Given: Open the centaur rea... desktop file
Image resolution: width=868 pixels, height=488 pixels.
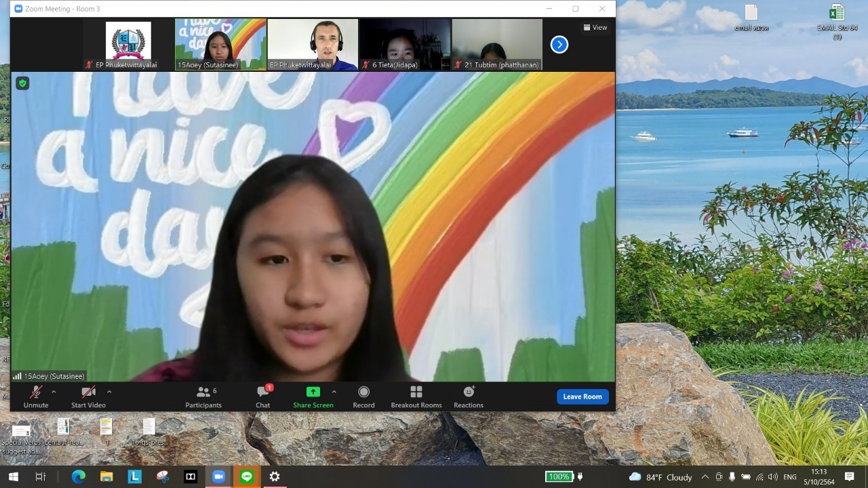Looking at the screenshot, I should [63, 432].
